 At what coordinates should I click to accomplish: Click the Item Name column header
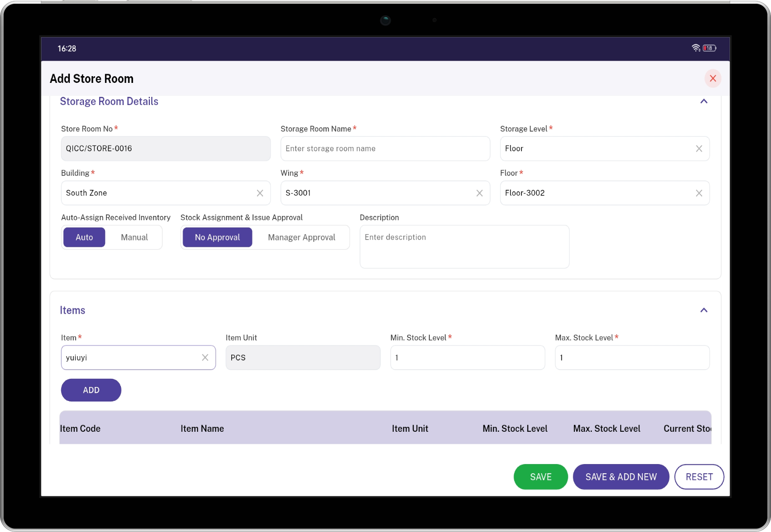(202, 429)
